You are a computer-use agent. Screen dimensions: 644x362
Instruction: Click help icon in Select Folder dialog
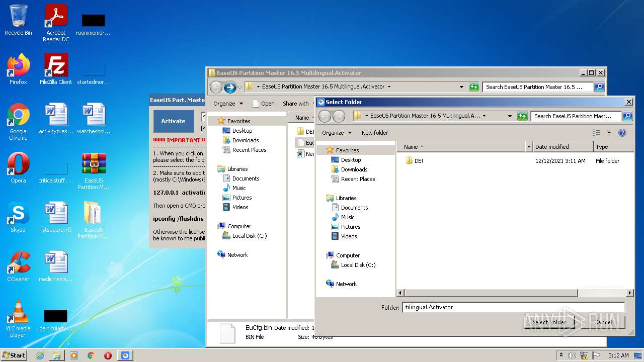click(x=622, y=133)
